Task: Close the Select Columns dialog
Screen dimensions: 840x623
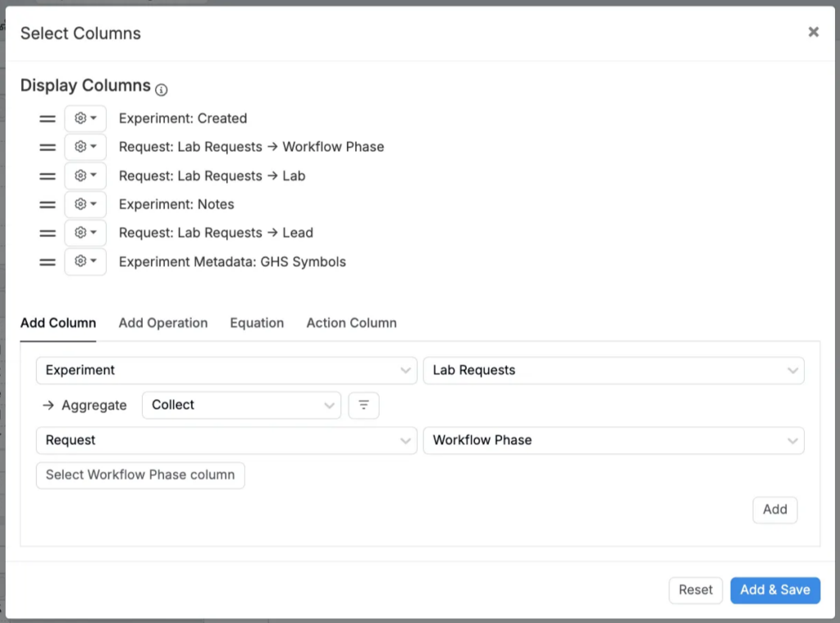Action: [813, 32]
